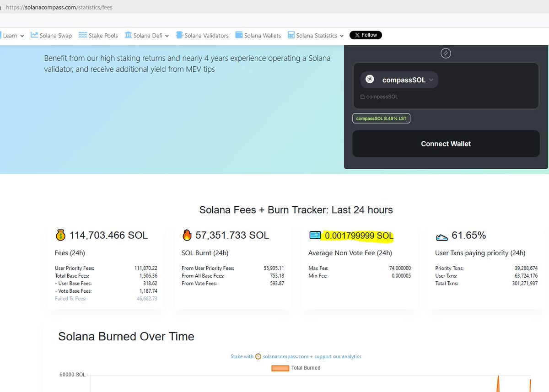
Task: Click the swap direction circle icon
Action: pos(446,53)
